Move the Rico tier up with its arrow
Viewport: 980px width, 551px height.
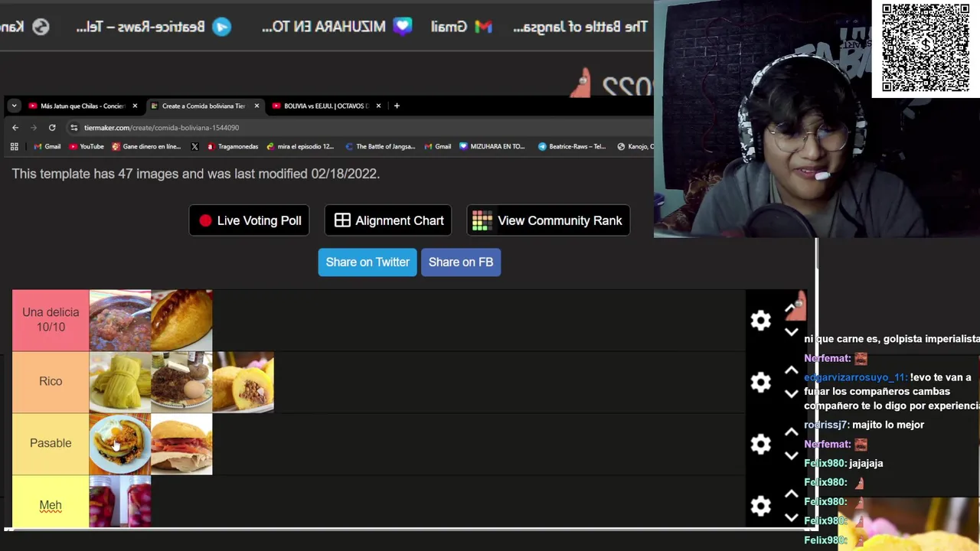click(x=791, y=370)
